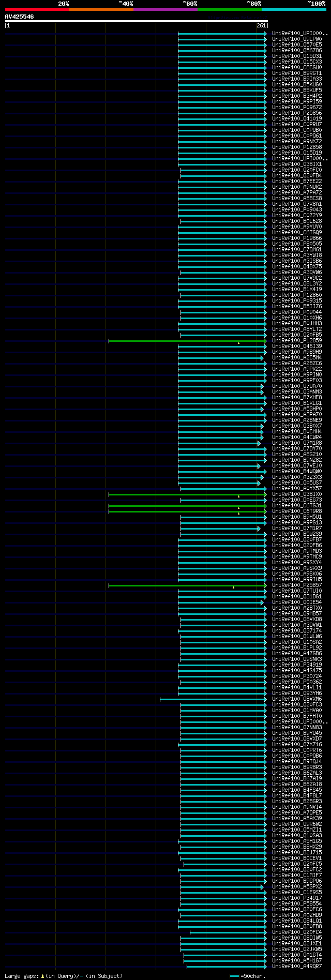Select the UniRef100_B5W2S9 label
The width and height of the screenshot is (331, 980).
(297, 534)
